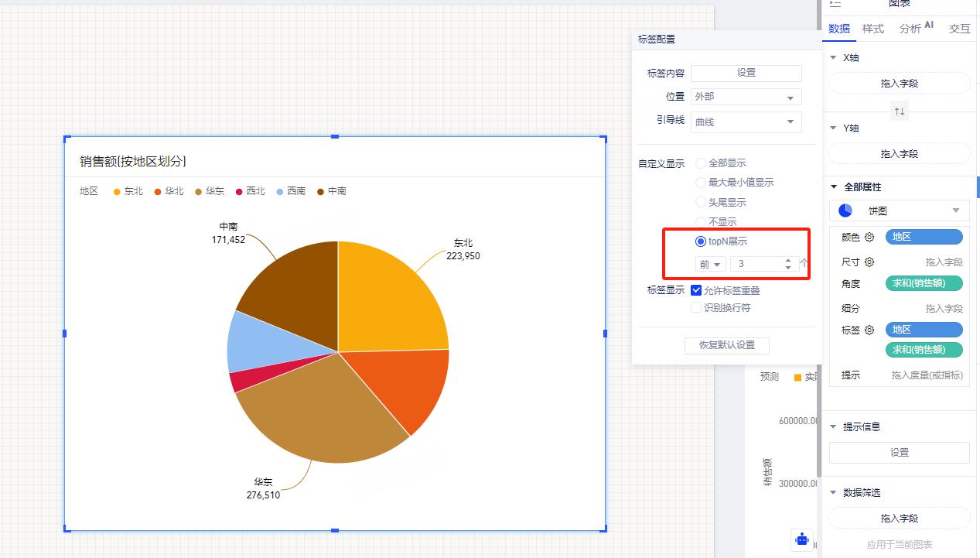Open the 前 dropdown under topN展示
Viewport: 980px width, 558px height.
pos(710,264)
